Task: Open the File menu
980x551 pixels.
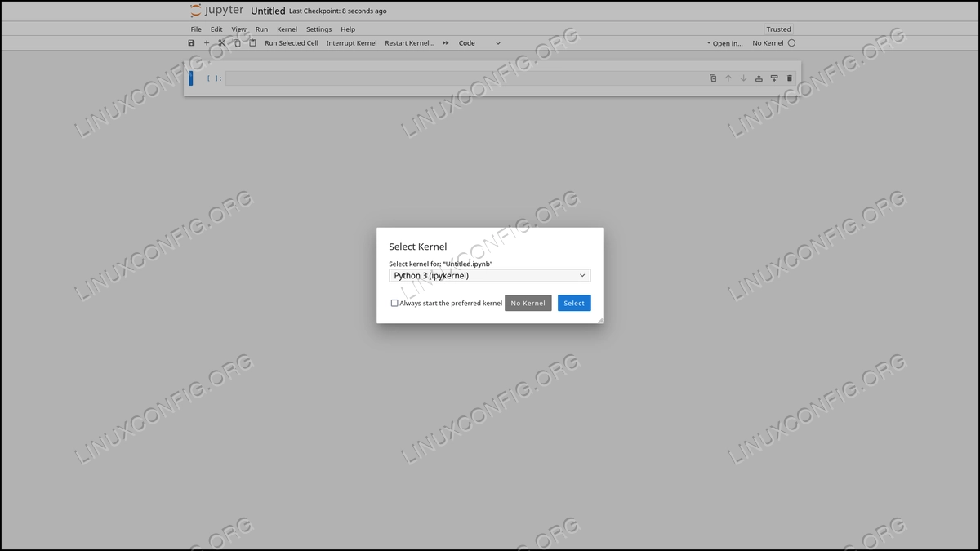Action: point(196,29)
